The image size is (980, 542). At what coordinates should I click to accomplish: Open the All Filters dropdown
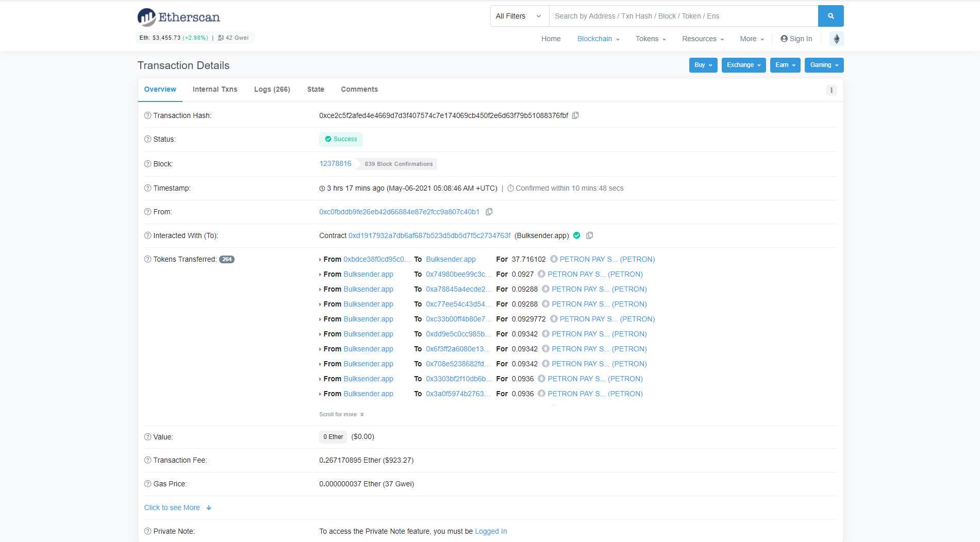519,16
